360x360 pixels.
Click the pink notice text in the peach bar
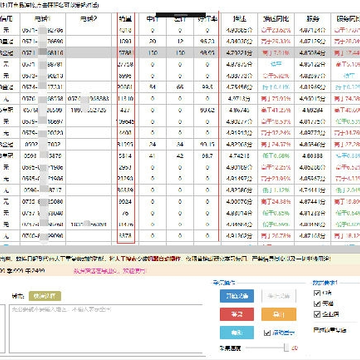(110, 271)
